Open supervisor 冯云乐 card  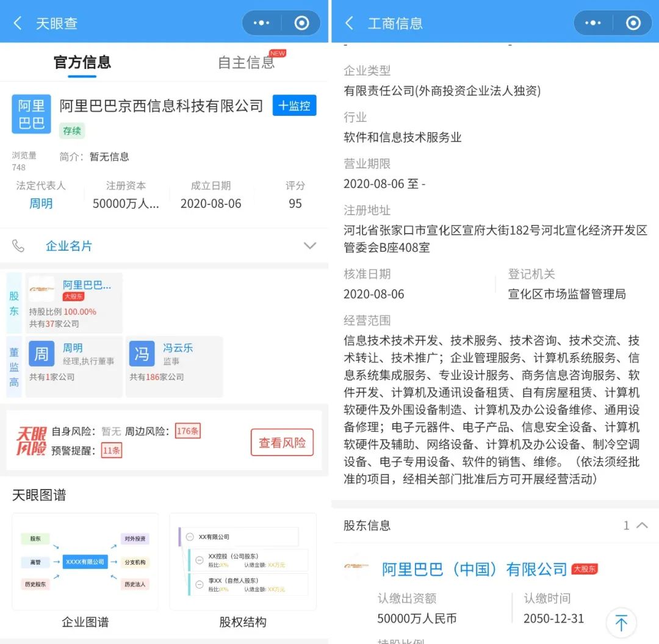coord(174,367)
